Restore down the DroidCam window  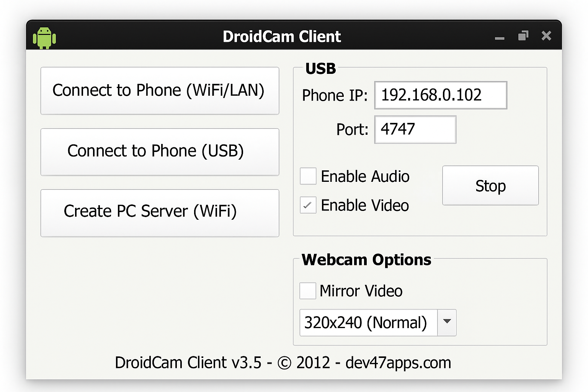523,36
